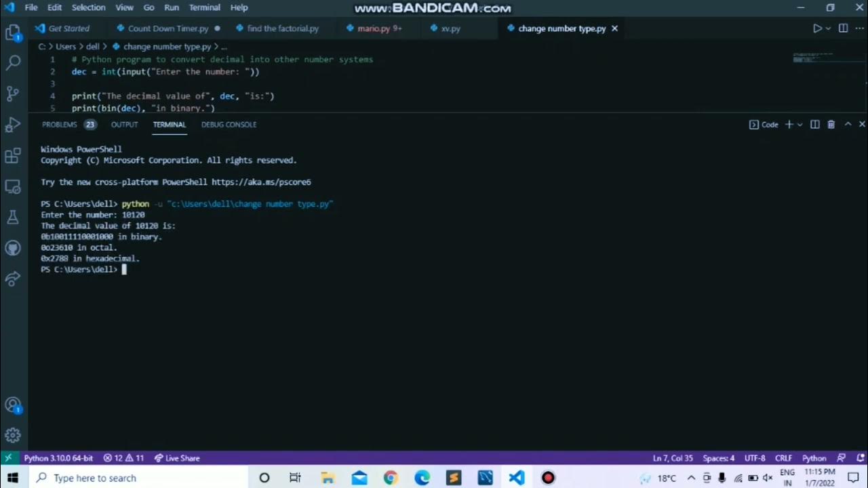Change CRLF line ending in status bar
Image resolution: width=868 pixels, height=488 pixels.
(783, 458)
